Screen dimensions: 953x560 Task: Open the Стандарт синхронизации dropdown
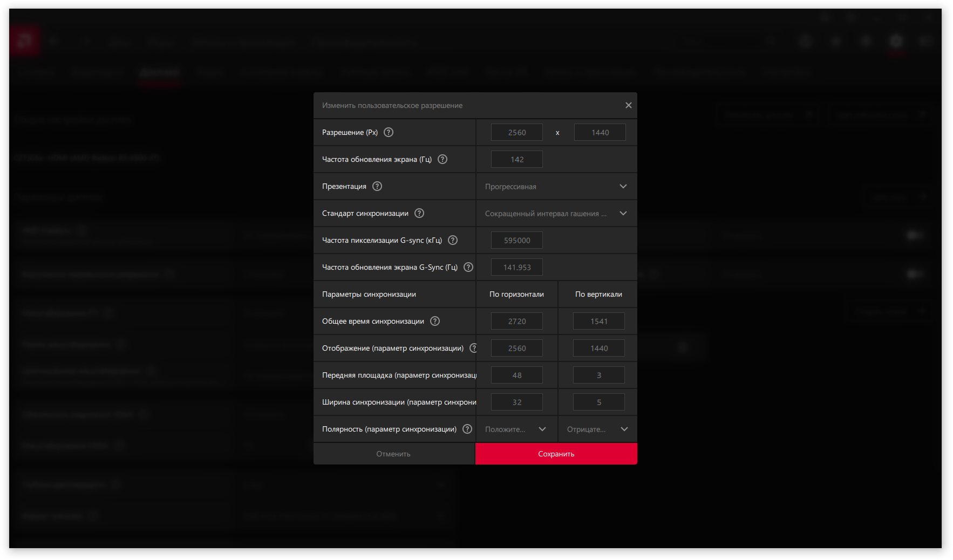click(x=556, y=213)
